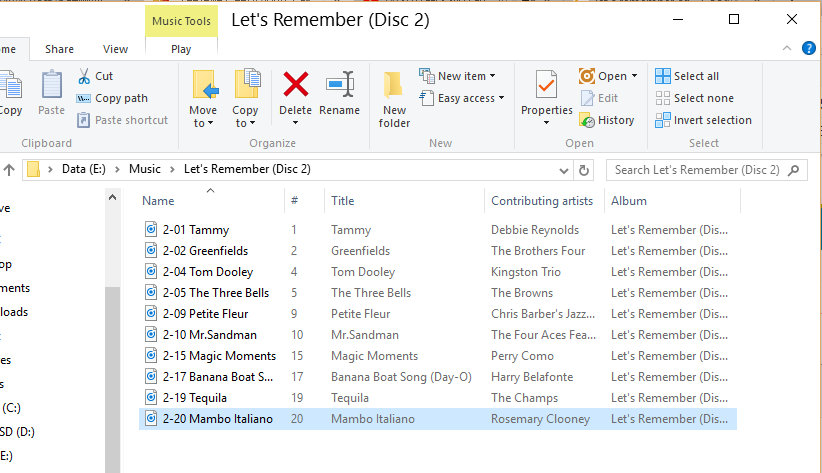Expand the New item dropdown arrow
Image resolution: width=822 pixels, height=473 pixels.
[x=493, y=76]
